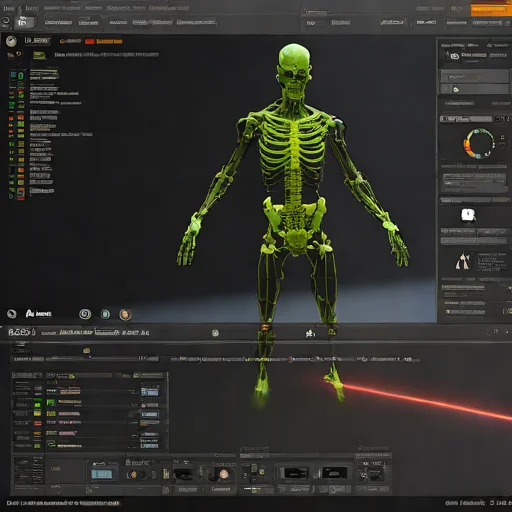This screenshot has height=512, width=512.
Task: Open the wide gray dropdown field above gear row
Action: pyautogui.click(x=475, y=76)
